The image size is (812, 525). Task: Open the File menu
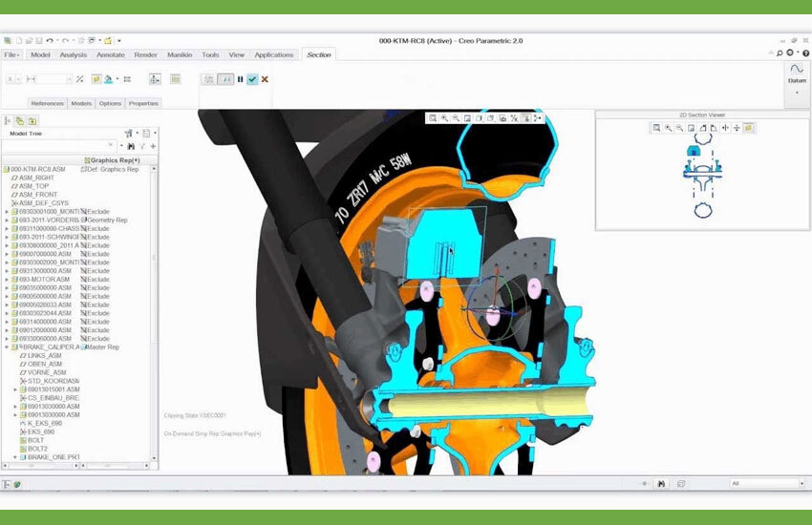[11, 54]
